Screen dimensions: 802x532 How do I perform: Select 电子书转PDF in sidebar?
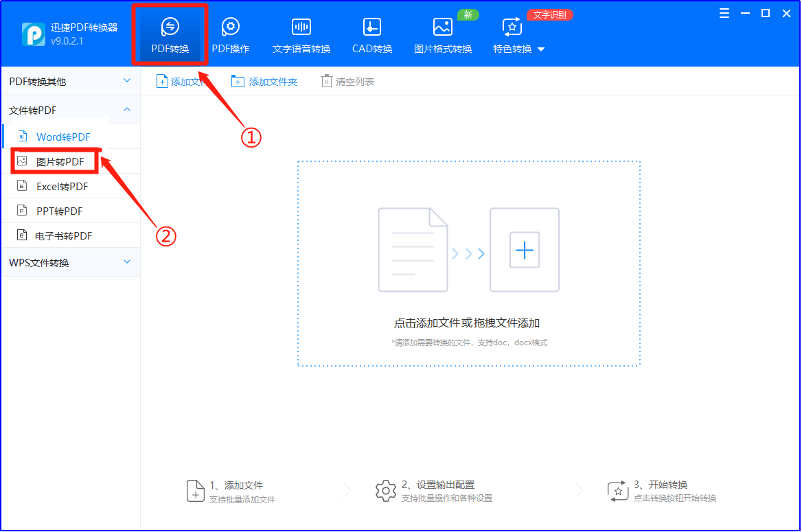(71, 236)
